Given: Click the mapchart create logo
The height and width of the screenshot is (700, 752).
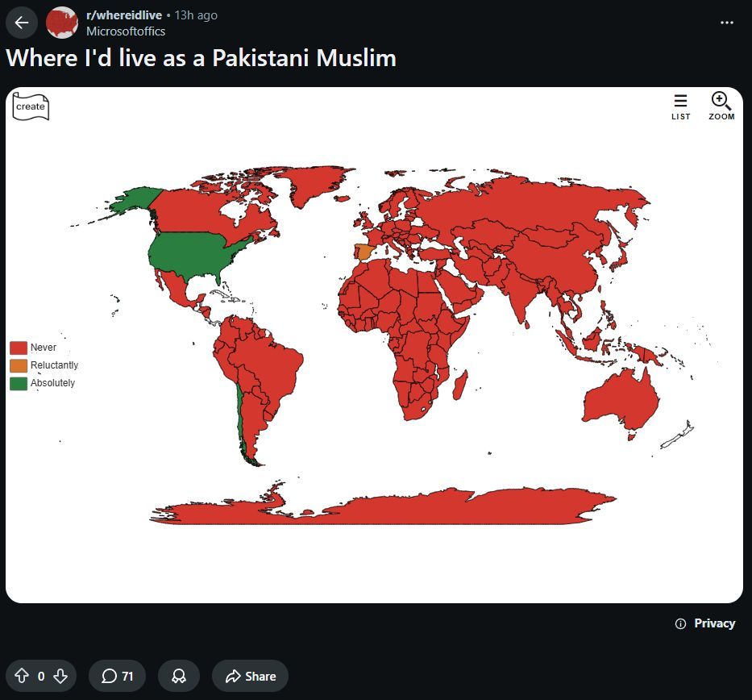Looking at the screenshot, I should click(x=31, y=106).
